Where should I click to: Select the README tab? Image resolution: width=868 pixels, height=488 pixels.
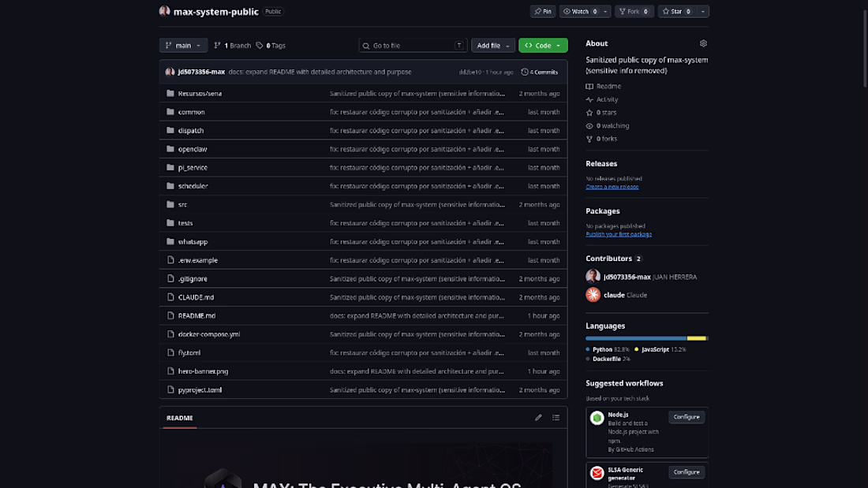coord(179,418)
